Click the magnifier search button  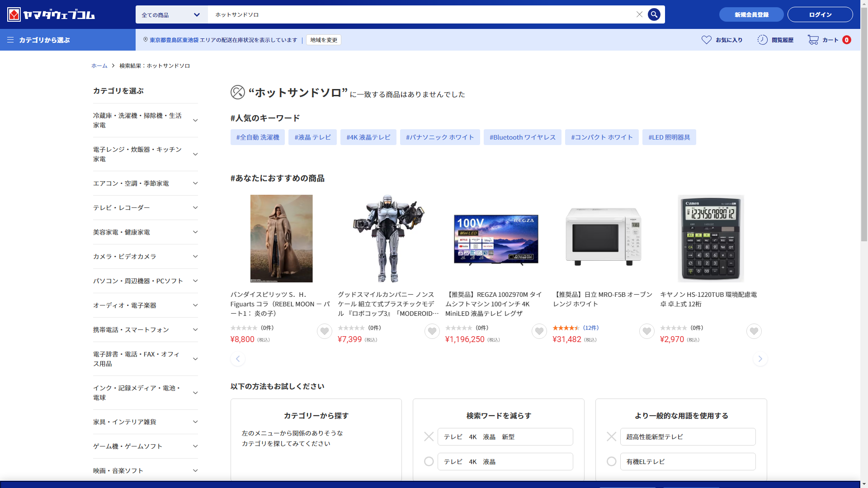(x=654, y=14)
